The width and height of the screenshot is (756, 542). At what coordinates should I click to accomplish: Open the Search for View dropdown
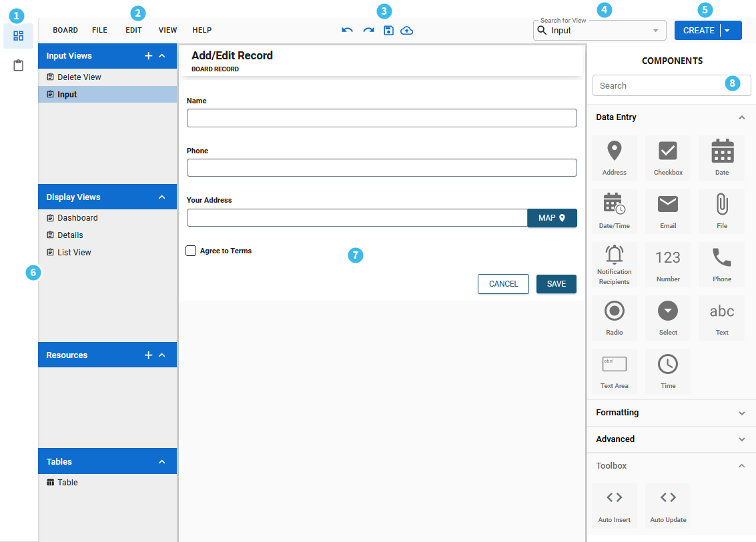pyautogui.click(x=655, y=31)
